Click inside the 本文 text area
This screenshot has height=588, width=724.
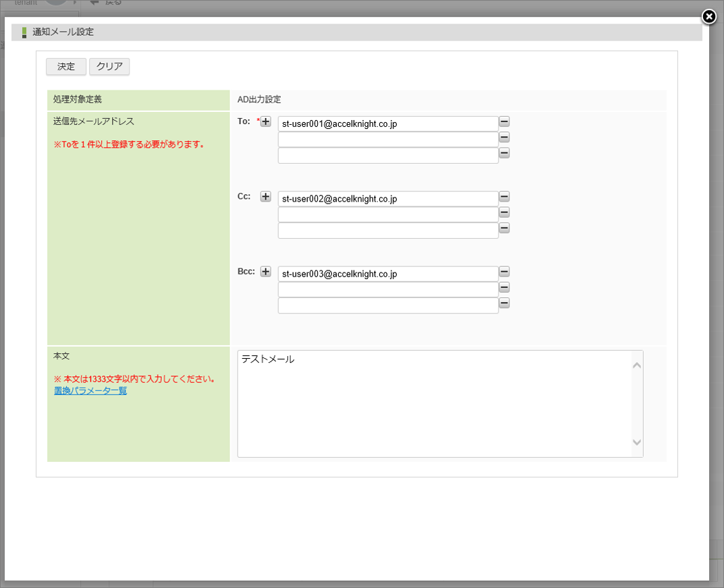pyautogui.click(x=435, y=403)
